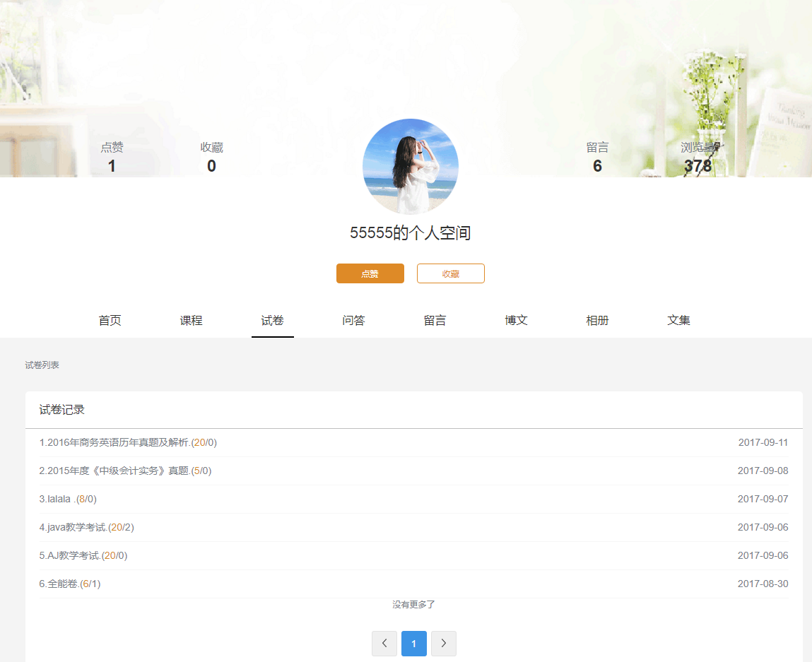Click the orange 点赞 like button

tap(370, 273)
